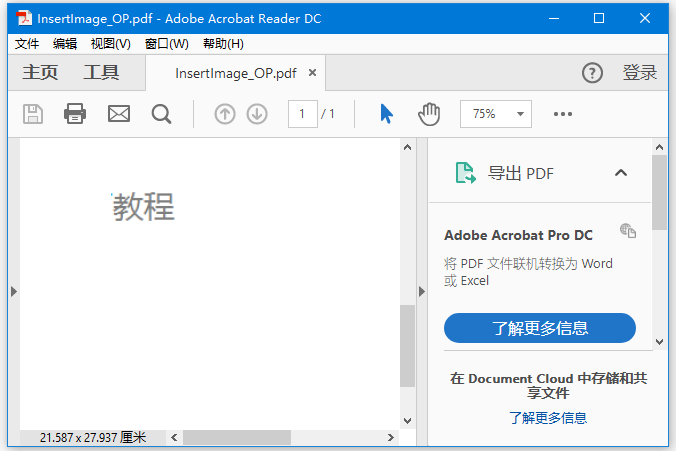Go to next page arrow icon
The width and height of the screenshot is (676, 451).
[257, 114]
